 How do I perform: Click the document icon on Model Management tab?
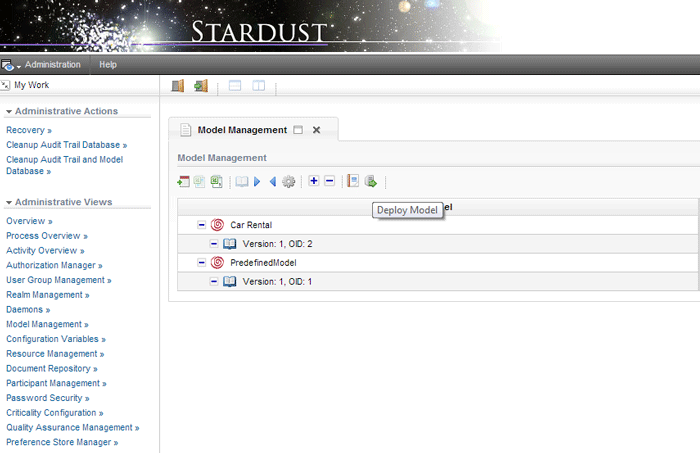[185, 130]
